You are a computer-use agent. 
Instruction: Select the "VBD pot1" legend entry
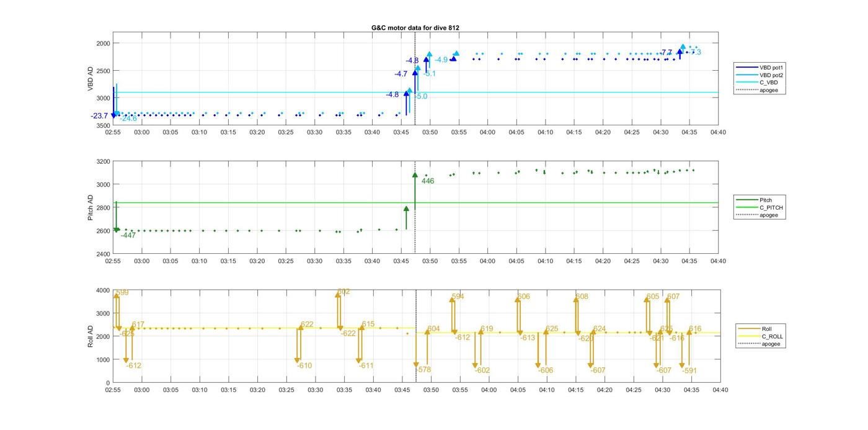tap(772, 67)
